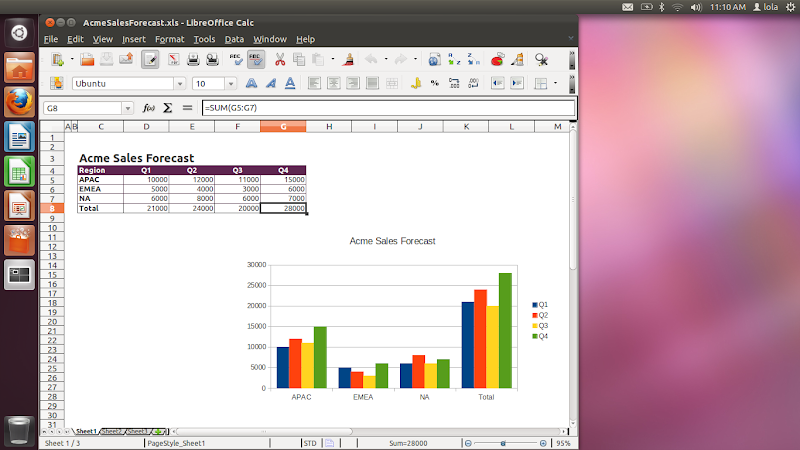800x450 pixels.
Task: Toggle STD selection mode in status bar
Action: (310, 443)
